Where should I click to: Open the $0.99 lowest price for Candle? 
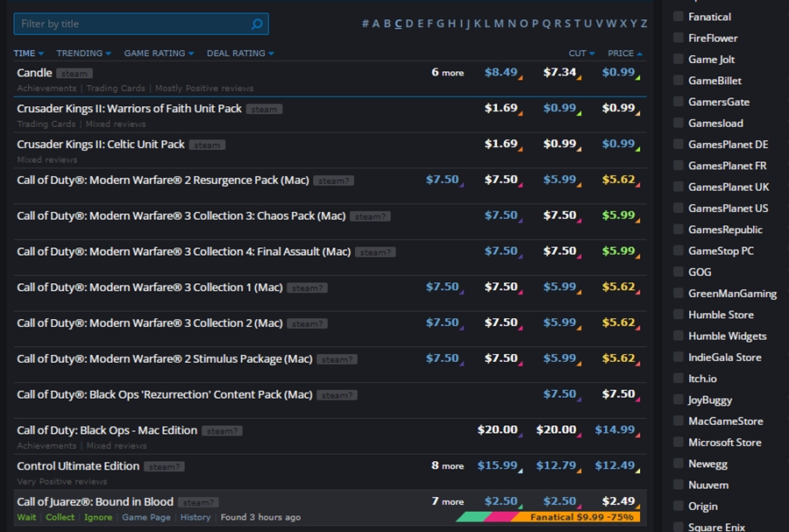point(618,72)
